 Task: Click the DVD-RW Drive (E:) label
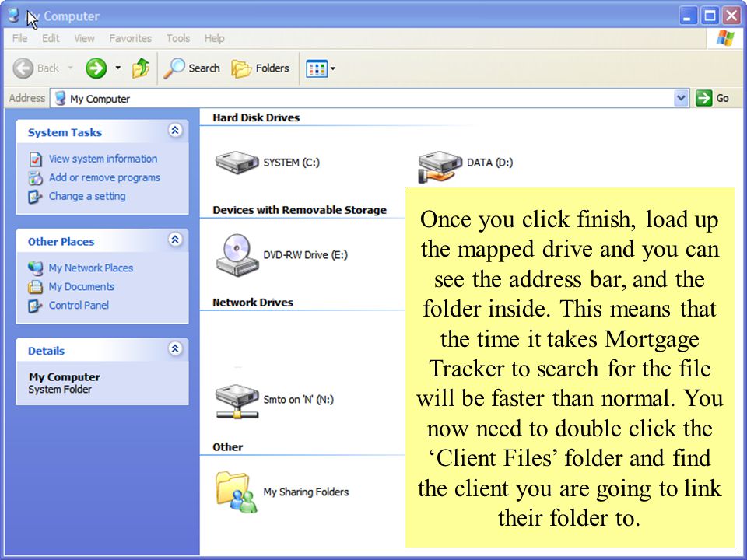(305, 255)
